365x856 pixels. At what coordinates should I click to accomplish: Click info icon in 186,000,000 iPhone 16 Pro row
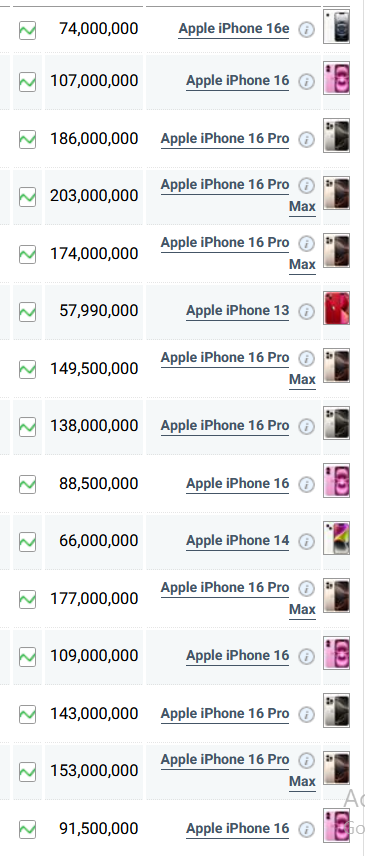(307, 140)
